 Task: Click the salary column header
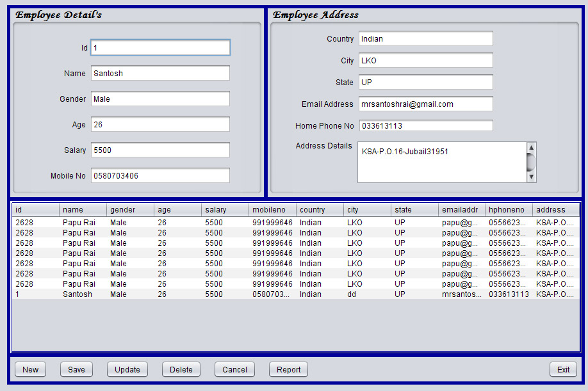point(225,210)
